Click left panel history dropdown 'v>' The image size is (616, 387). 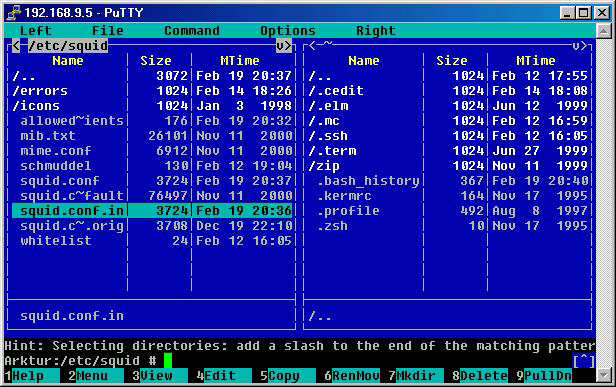click(284, 46)
